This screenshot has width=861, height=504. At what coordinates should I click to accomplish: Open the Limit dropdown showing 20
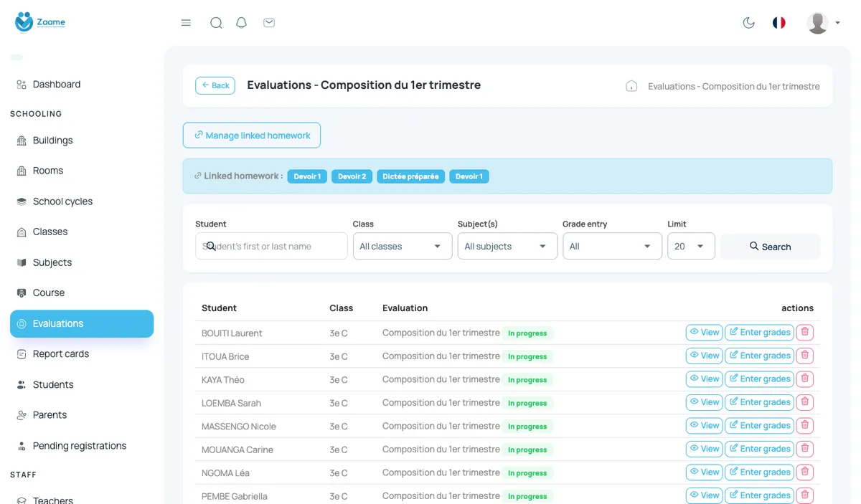pyautogui.click(x=691, y=246)
